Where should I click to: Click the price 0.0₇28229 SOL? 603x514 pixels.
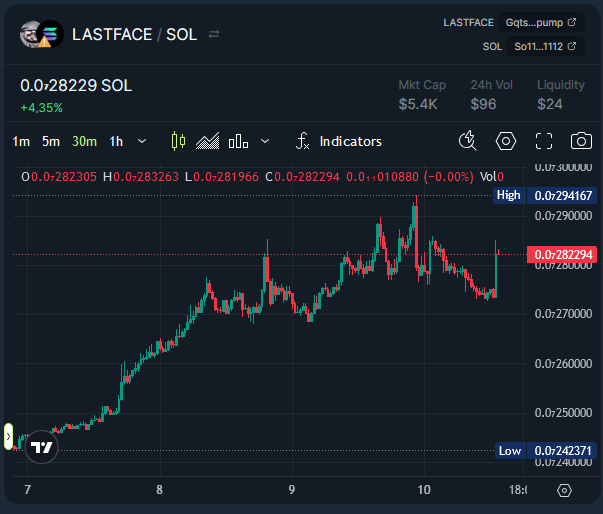(76, 85)
